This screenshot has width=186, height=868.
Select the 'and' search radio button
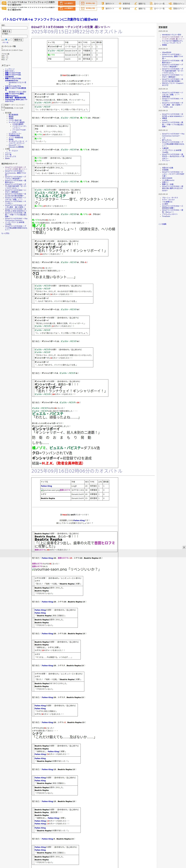tap(6, 39)
